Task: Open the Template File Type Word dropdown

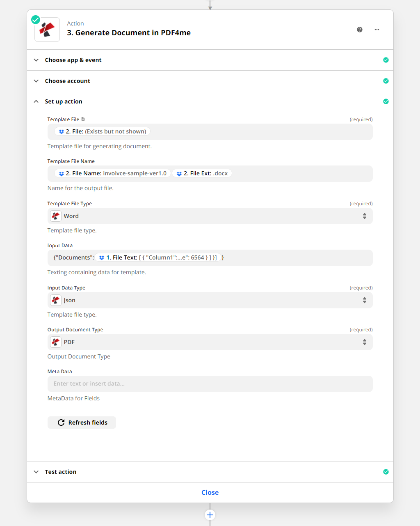Action: pos(210,216)
